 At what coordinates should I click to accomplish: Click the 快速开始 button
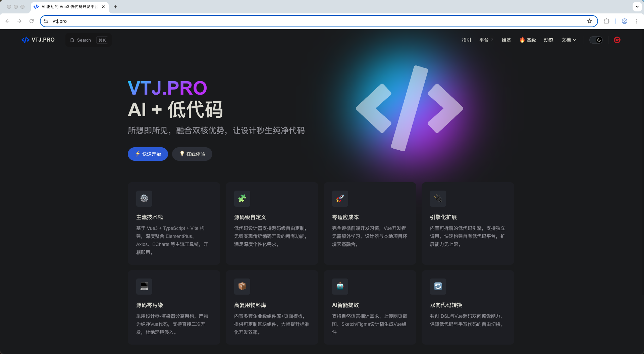pos(148,154)
